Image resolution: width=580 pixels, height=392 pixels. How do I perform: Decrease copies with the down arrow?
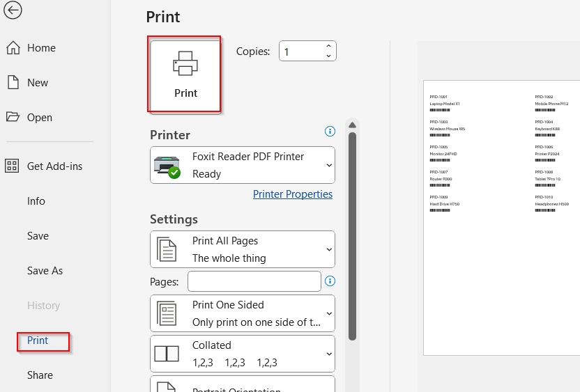[328, 56]
